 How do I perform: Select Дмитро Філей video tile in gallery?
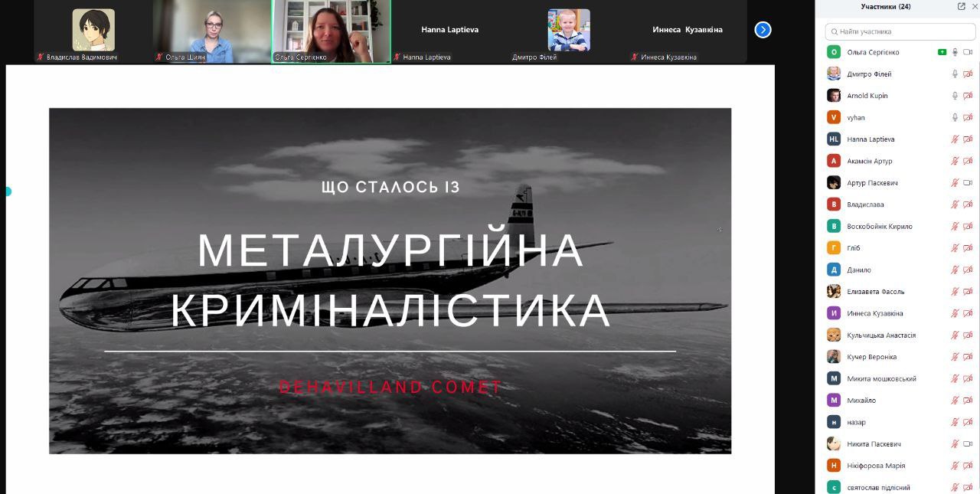[x=568, y=31]
